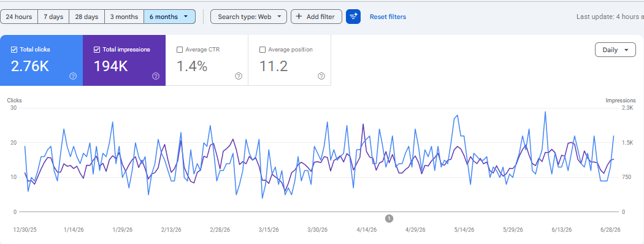
Task: Click the blue filter sparkle icon
Action: 353,17
